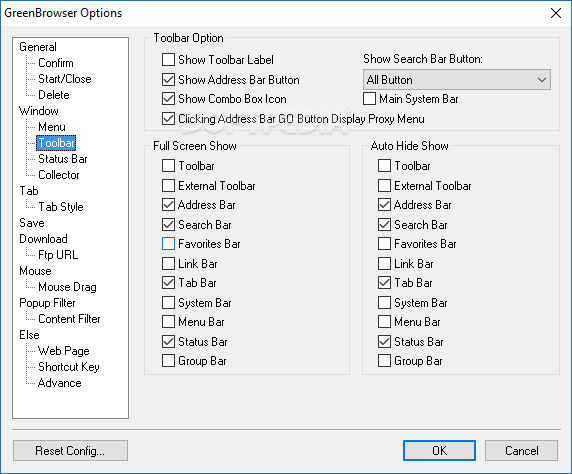Go to the Mouse Drag options

[x=67, y=287]
